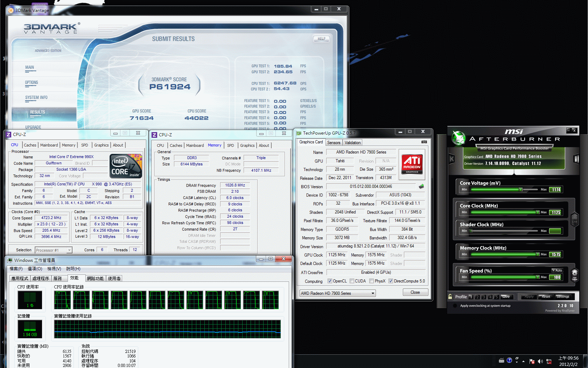
Task: Click the CPU-Z icon on the left window
Action: [8, 134]
